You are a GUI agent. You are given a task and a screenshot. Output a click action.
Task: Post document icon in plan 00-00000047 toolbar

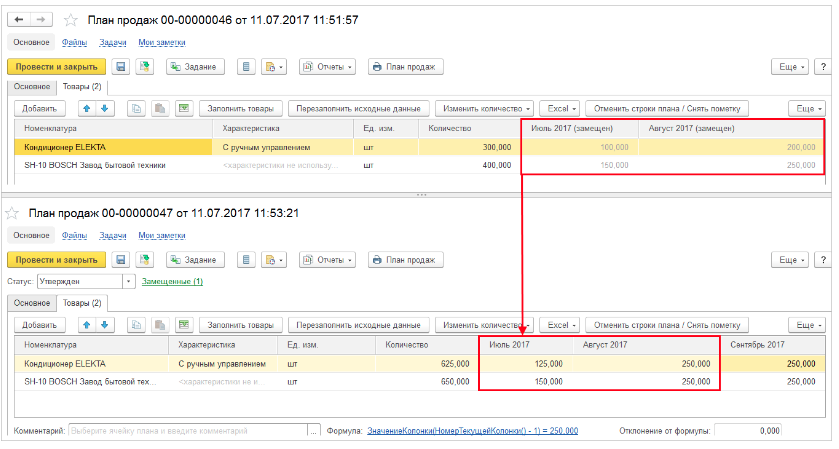click(x=144, y=260)
